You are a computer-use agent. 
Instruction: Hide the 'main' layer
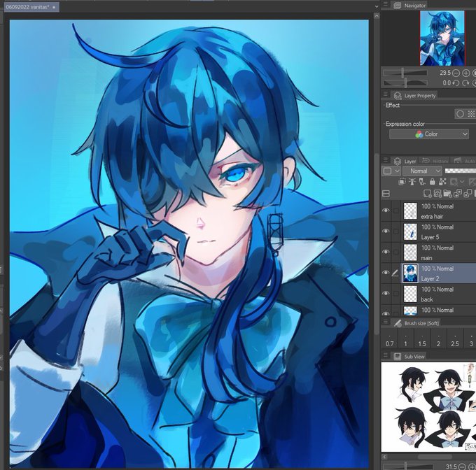click(x=386, y=252)
